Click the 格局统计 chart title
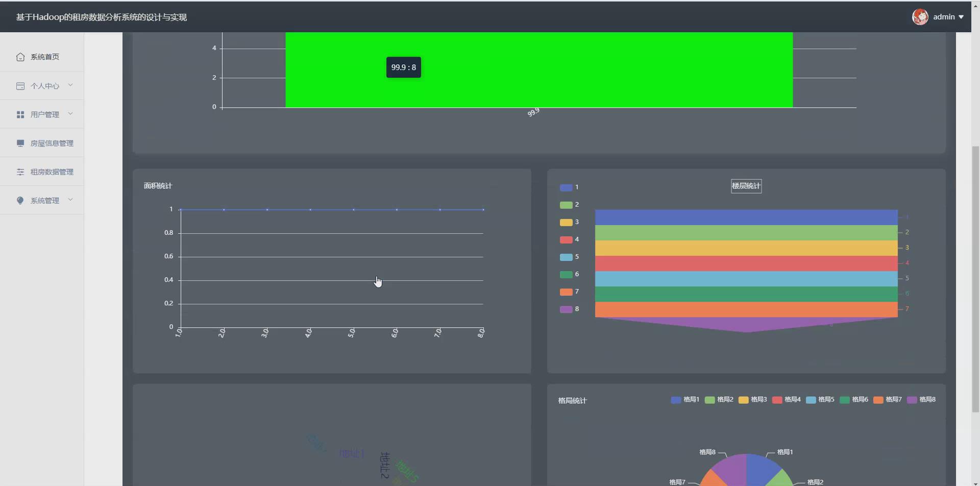The image size is (980, 486). pos(572,401)
